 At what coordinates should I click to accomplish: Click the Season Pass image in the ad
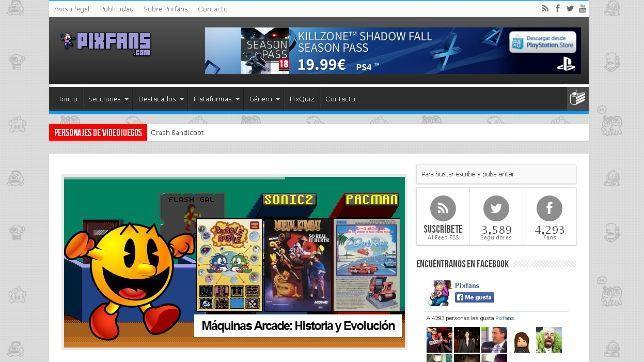click(x=265, y=51)
